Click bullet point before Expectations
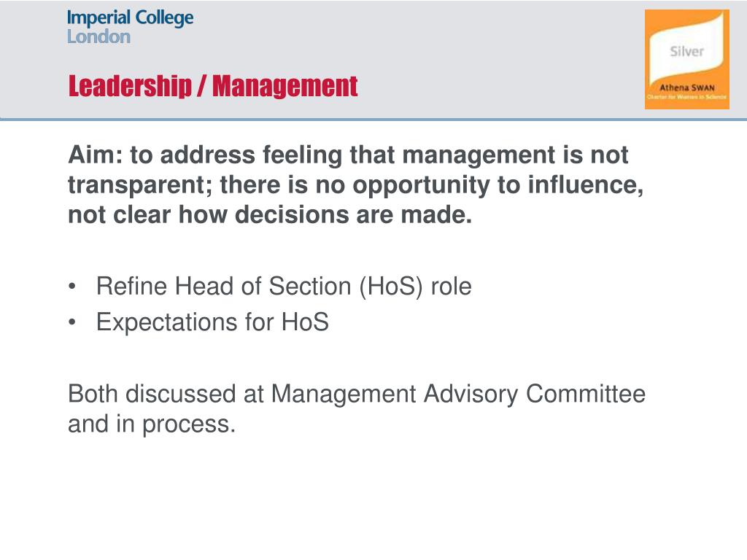747x560 pixels. [72, 322]
